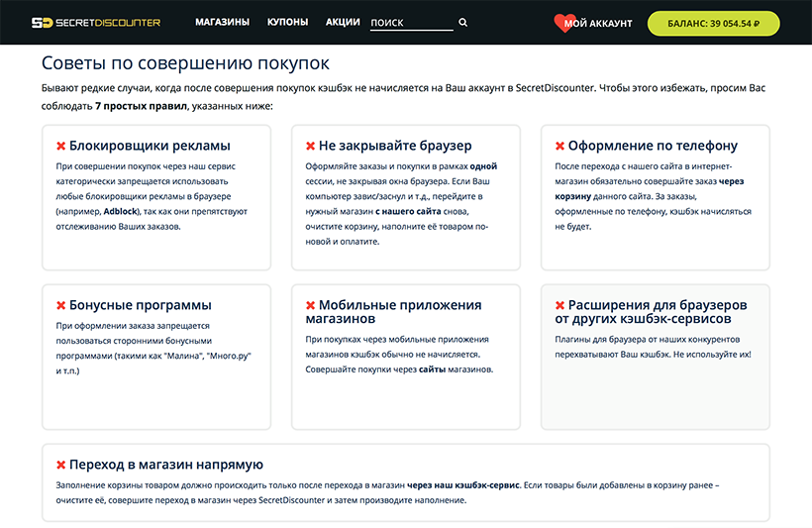Focus the Поиск search field

click(410, 23)
